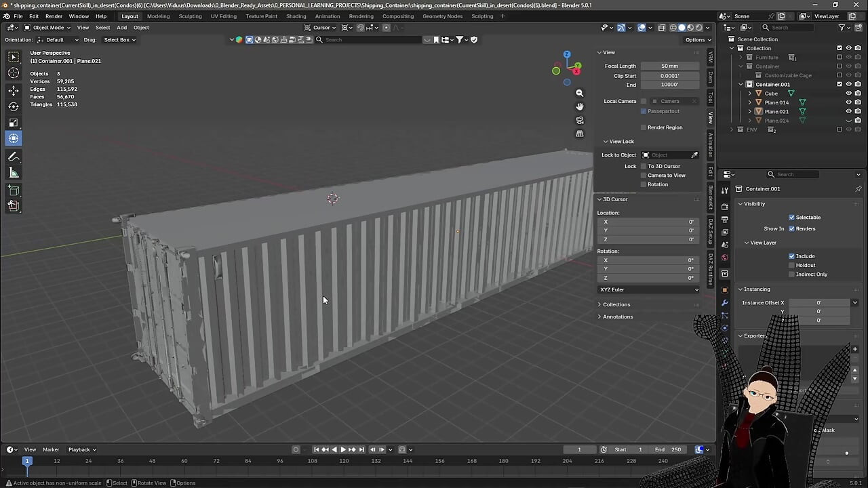Click the Select Box tool icon
The height and width of the screenshot is (488, 868).
(x=14, y=57)
